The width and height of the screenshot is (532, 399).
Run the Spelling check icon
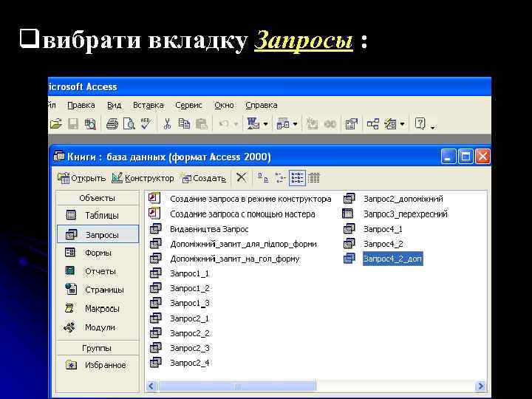pos(146,124)
